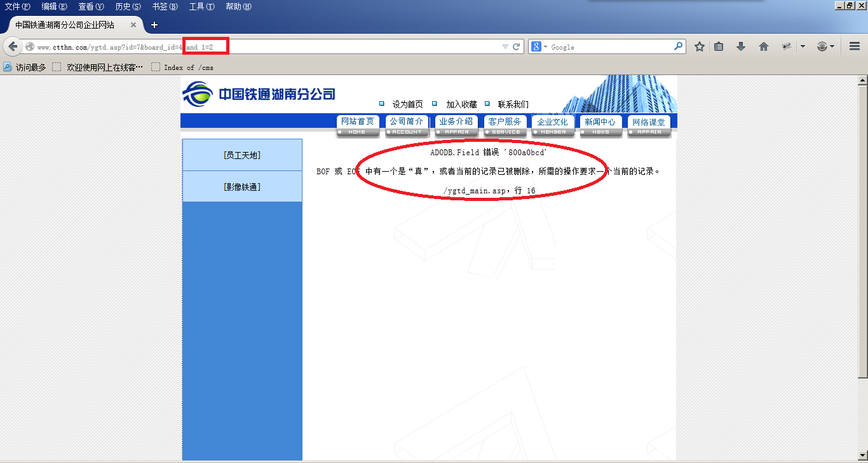This screenshot has height=463, width=868.
Task: Open the 查看 menu
Action: point(91,6)
